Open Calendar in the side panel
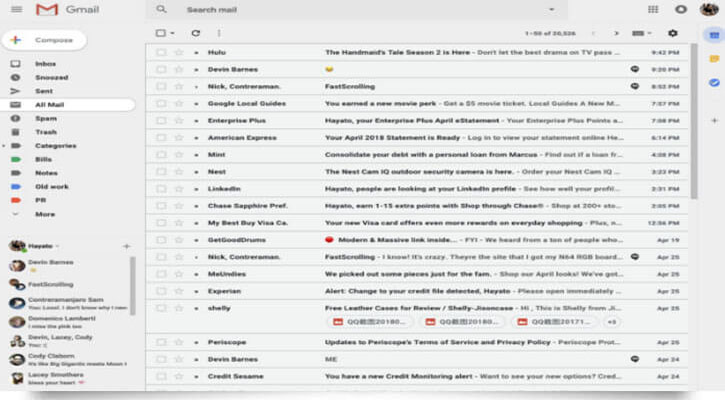725x400 pixels. [x=714, y=36]
